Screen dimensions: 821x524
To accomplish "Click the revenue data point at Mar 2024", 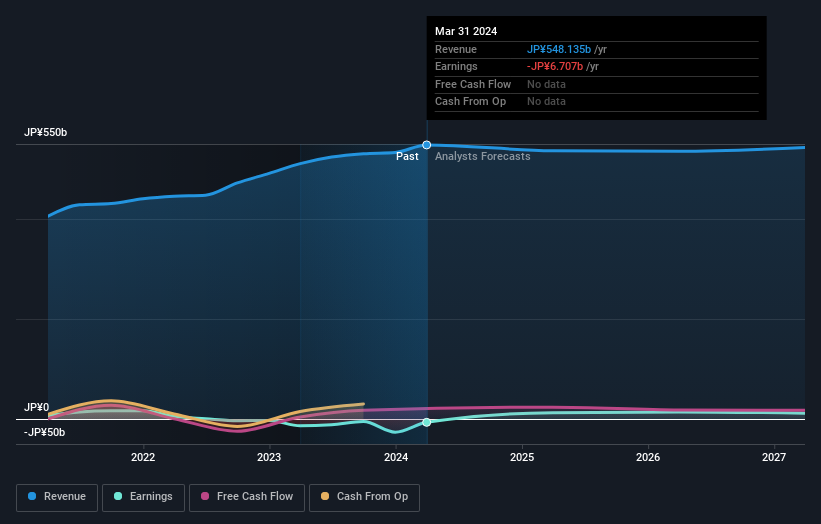I will (427, 145).
